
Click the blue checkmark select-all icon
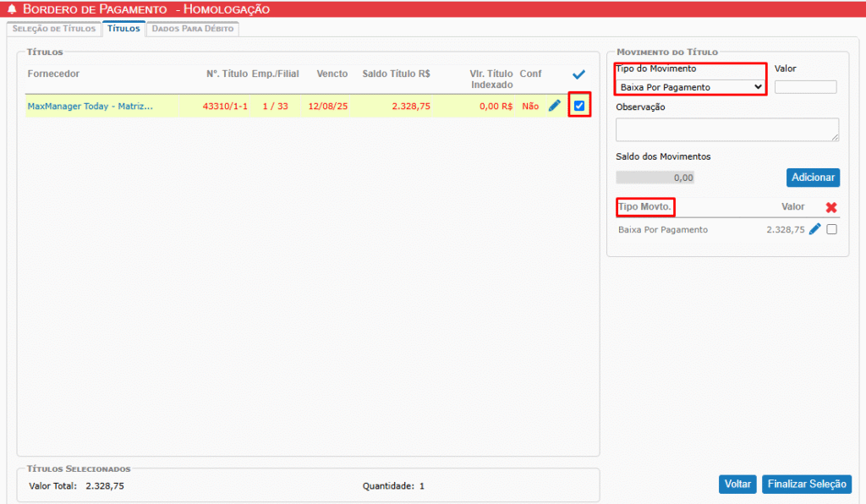click(x=578, y=74)
